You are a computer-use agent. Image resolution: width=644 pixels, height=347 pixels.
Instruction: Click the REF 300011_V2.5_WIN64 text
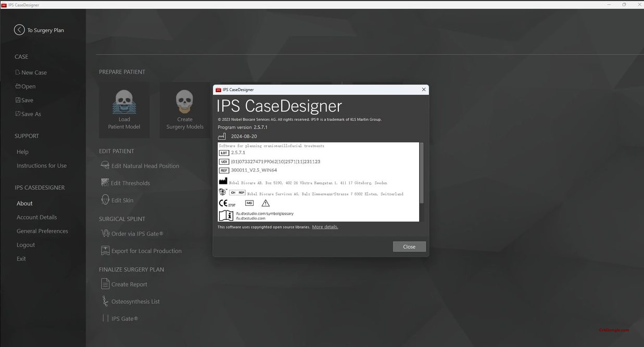pyautogui.click(x=254, y=170)
